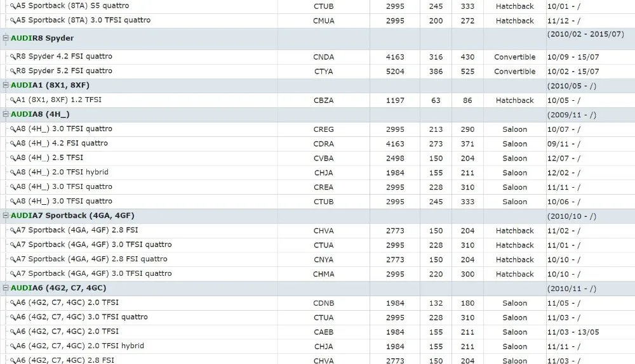Open the A5 Sportback (8TA) S5 quattro entry
This screenshot has width=635, height=364.
click(72, 6)
